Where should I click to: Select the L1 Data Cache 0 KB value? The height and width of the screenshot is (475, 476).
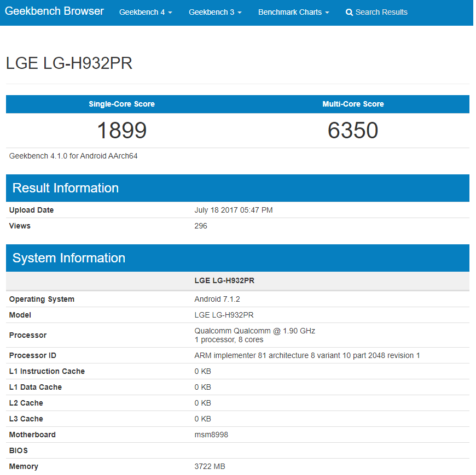coord(203,387)
